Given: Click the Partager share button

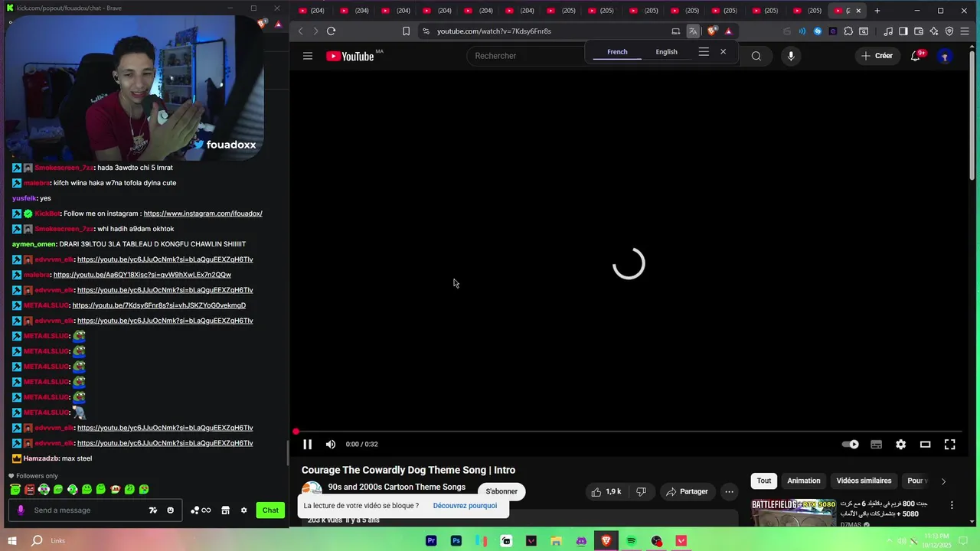Looking at the screenshot, I should coord(687,491).
